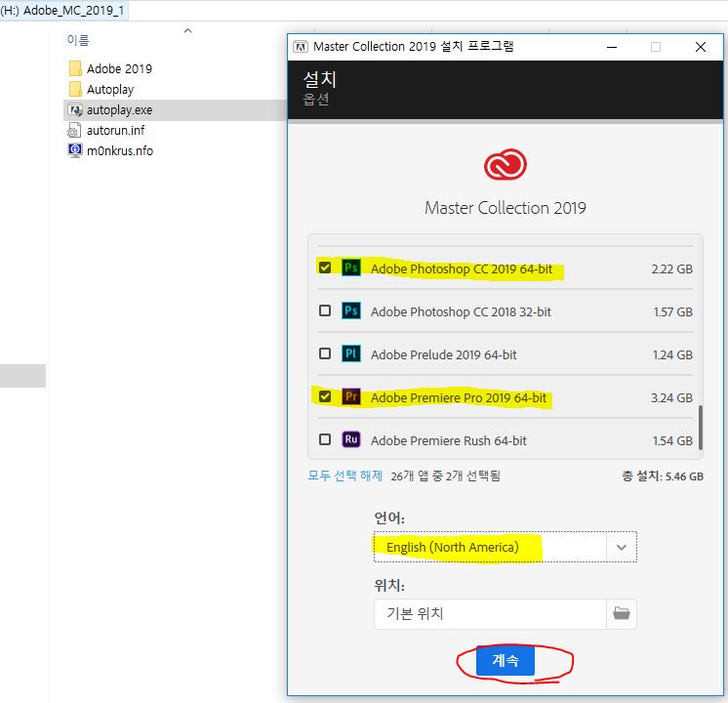Click the 2.22 GB size value
Viewport: 728px width, 703px height.
671,269
